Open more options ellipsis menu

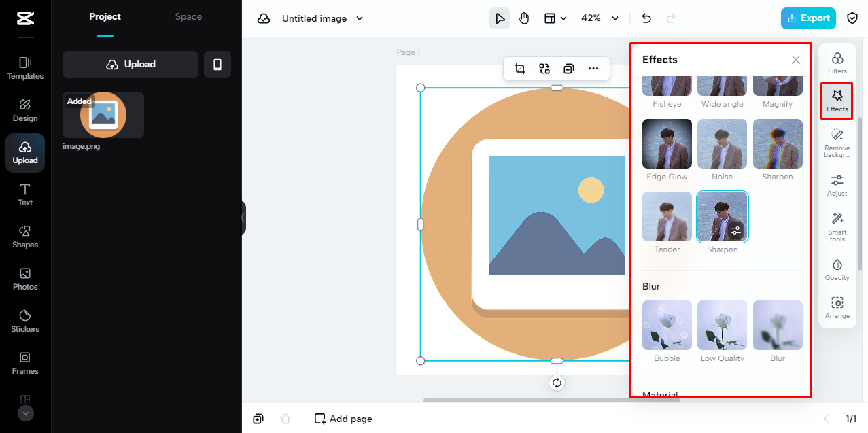[593, 69]
